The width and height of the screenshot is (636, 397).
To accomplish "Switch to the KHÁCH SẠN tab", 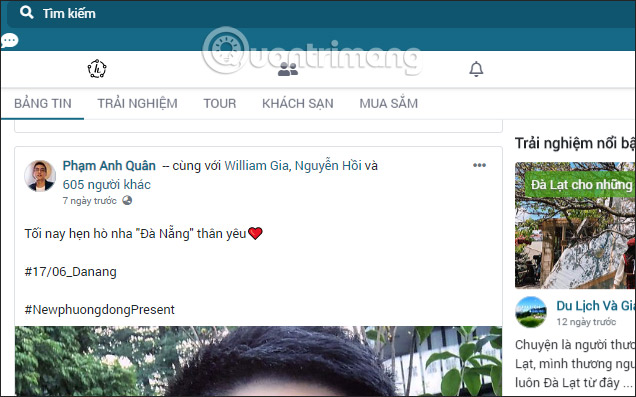I will [298, 104].
